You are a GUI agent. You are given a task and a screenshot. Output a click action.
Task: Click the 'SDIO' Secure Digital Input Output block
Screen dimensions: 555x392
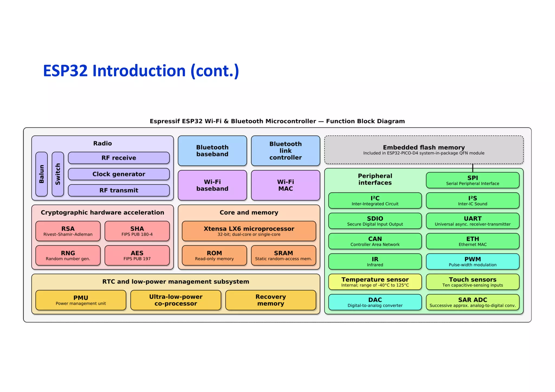(375, 221)
